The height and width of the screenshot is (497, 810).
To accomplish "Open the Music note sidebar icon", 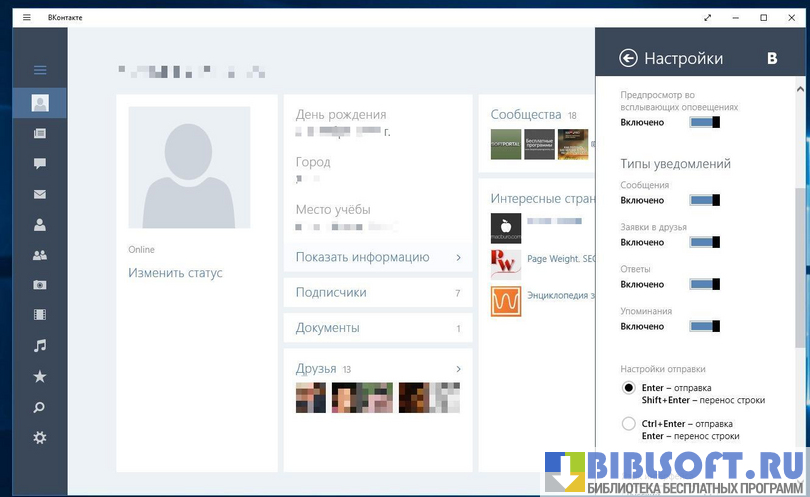I will (40, 346).
